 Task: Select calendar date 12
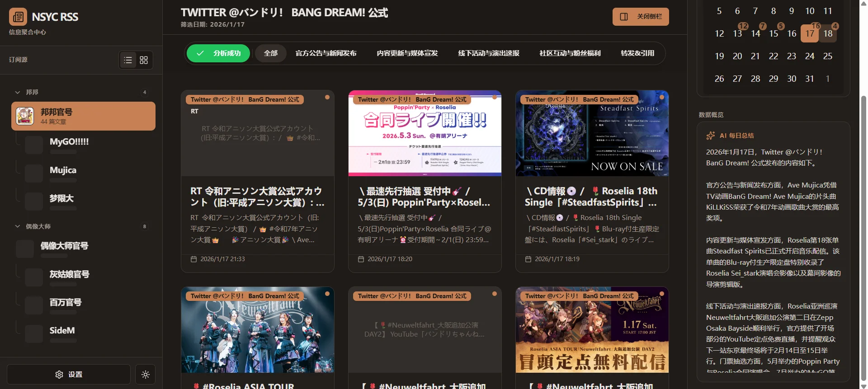point(719,33)
